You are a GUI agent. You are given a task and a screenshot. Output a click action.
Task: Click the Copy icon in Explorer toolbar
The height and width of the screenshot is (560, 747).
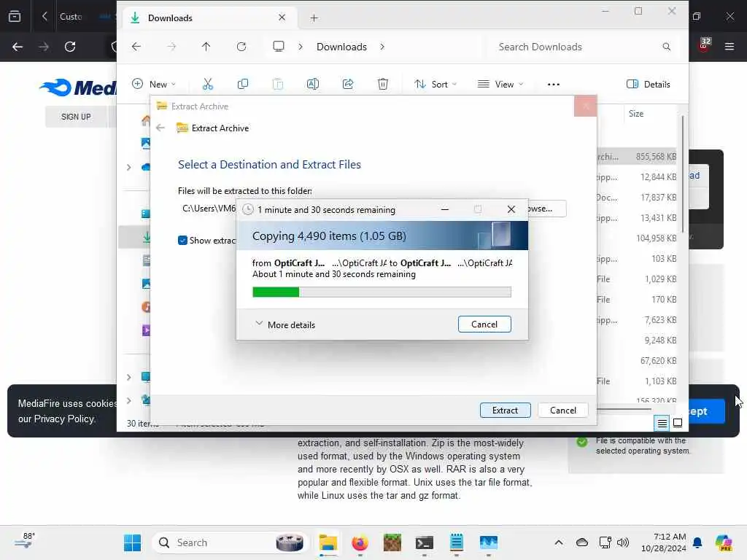242,85
